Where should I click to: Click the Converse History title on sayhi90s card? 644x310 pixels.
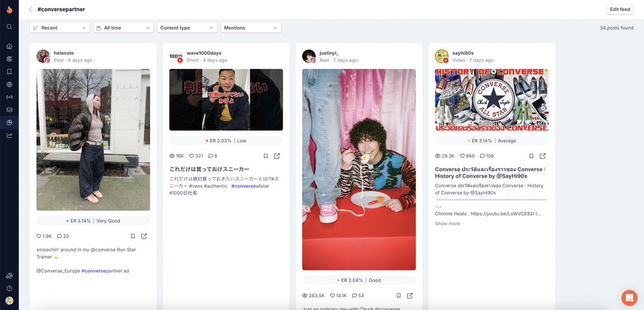click(x=490, y=172)
